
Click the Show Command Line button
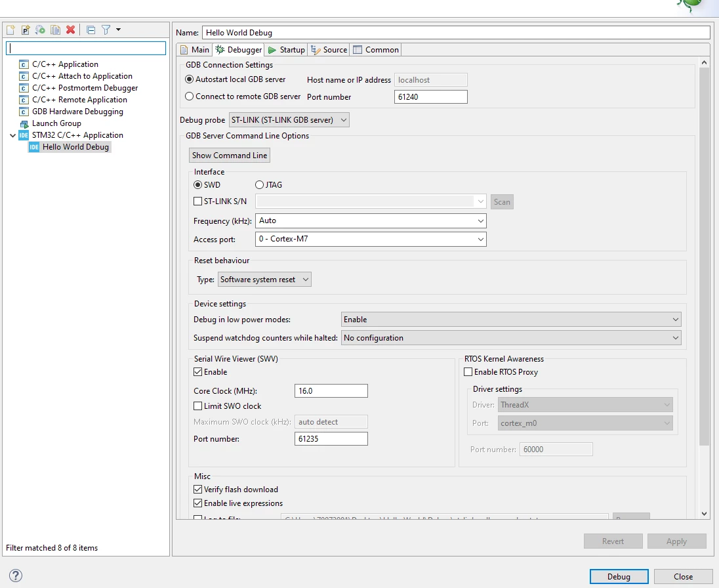[229, 155]
